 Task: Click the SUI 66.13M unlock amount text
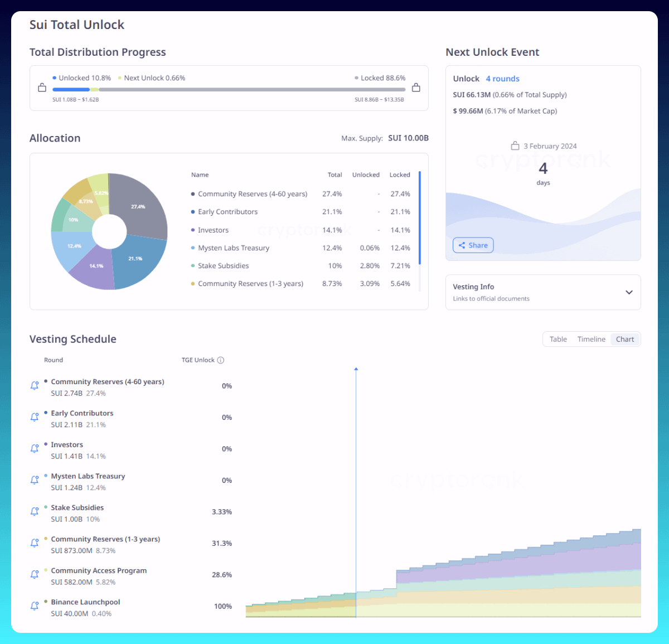click(x=472, y=95)
